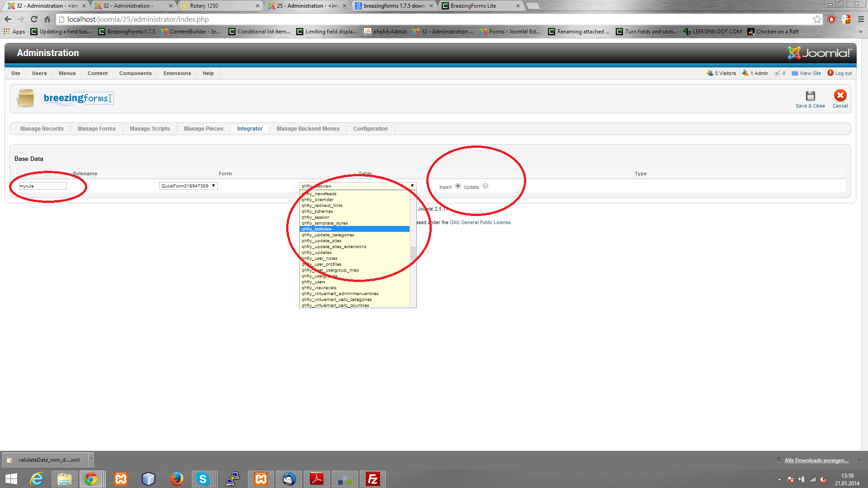Viewport: 868px width, 488px height.
Task: Click the 1 Admin users indicator
Action: (x=755, y=73)
